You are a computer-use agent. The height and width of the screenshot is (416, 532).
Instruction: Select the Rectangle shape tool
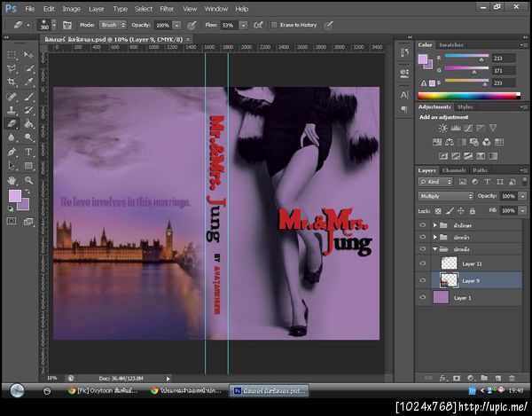pyautogui.click(x=29, y=166)
